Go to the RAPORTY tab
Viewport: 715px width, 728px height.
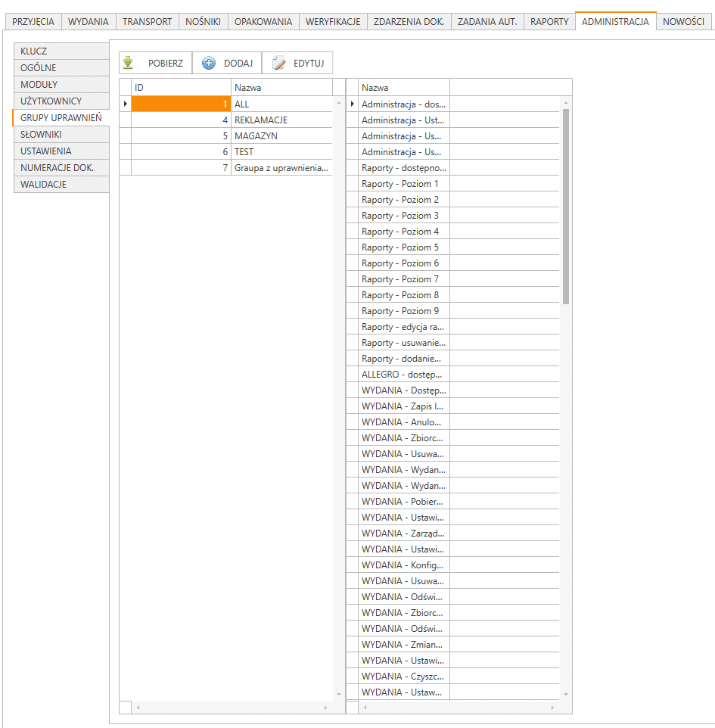point(549,21)
